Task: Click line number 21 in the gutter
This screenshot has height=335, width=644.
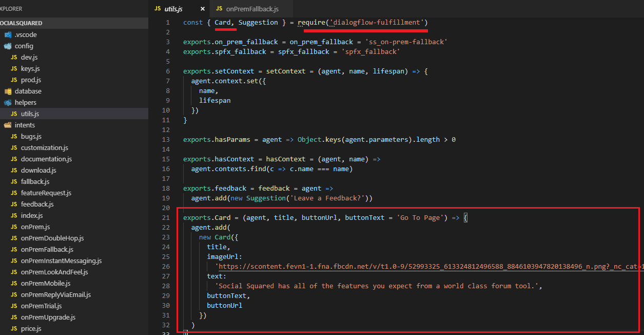Action: click(165, 217)
